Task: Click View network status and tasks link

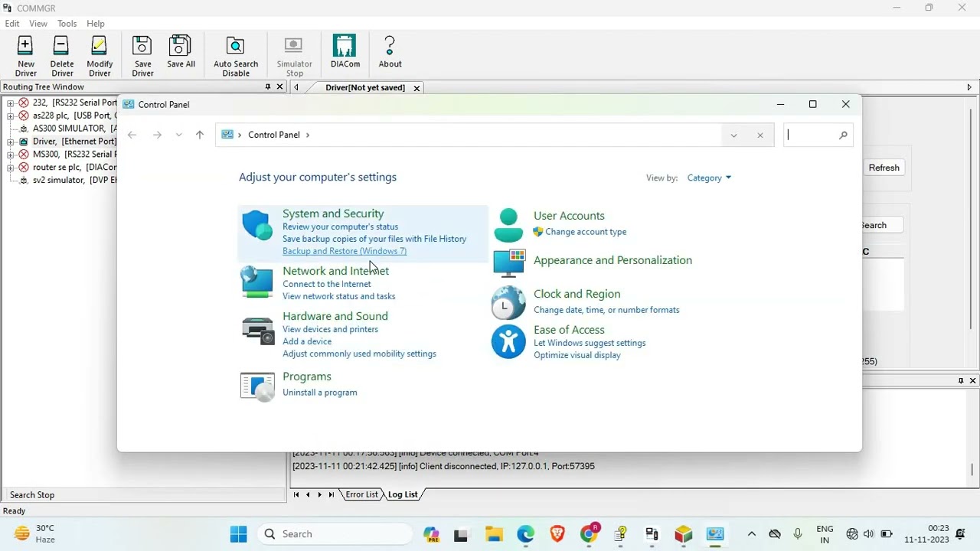Action: pyautogui.click(x=339, y=296)
